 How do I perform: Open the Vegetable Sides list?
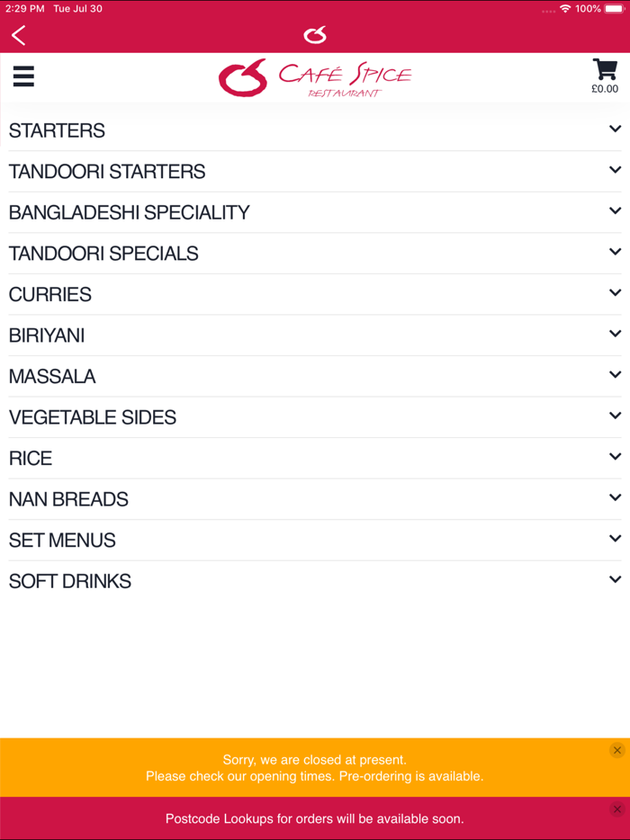[93, 417]
